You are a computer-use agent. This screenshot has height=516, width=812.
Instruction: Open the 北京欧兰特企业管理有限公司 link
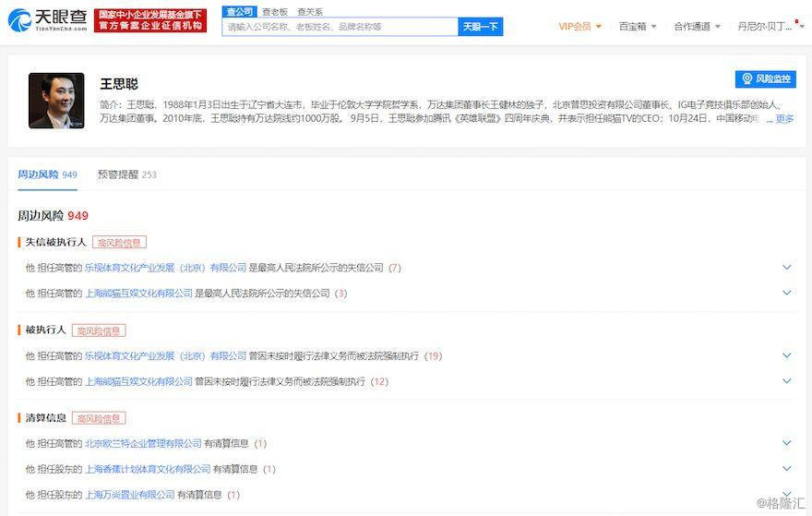(x=143, y=443)
